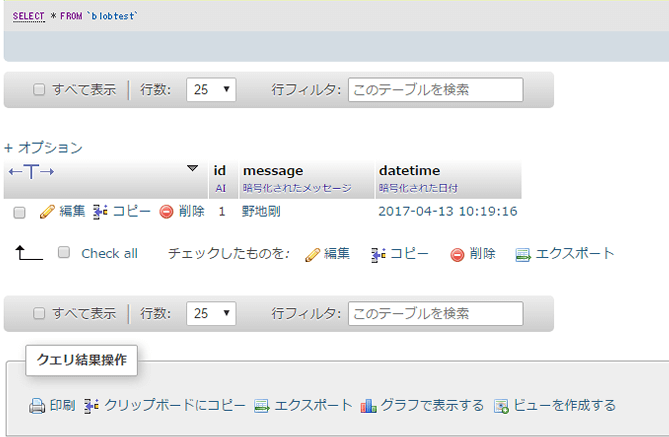The height and width of the screenshot is (437, 669).
Task: Sort by the message column header
Action: [x=273, y=171]
